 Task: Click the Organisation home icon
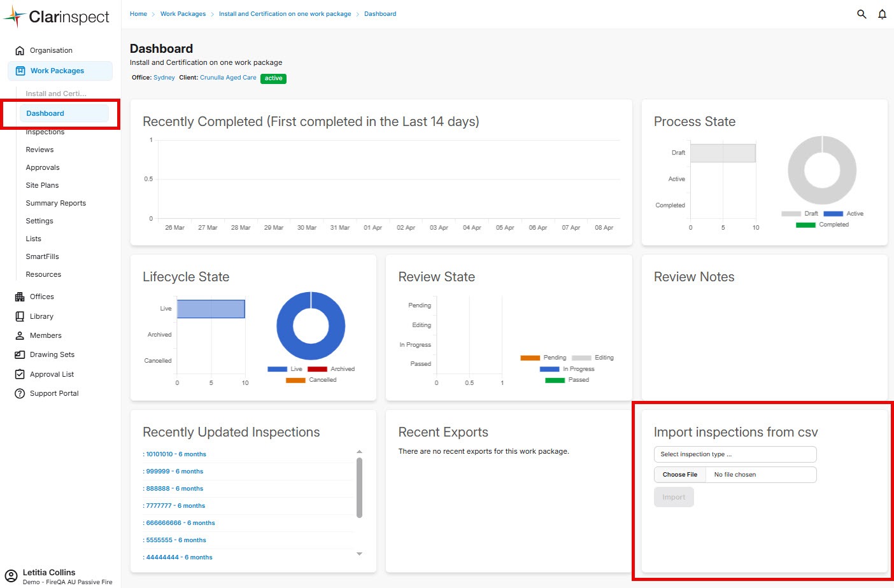tap(20, 51)
